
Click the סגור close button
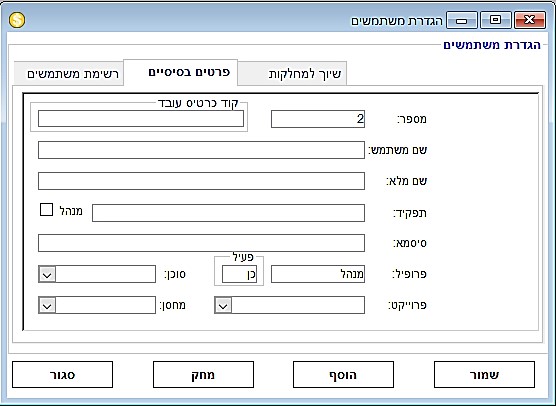62,374
